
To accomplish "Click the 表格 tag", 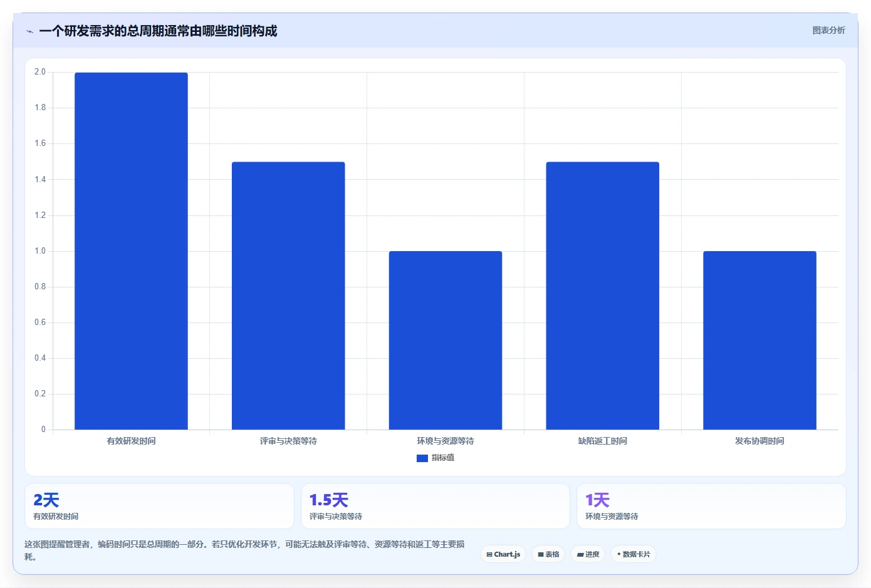I will tap(548, 554).
